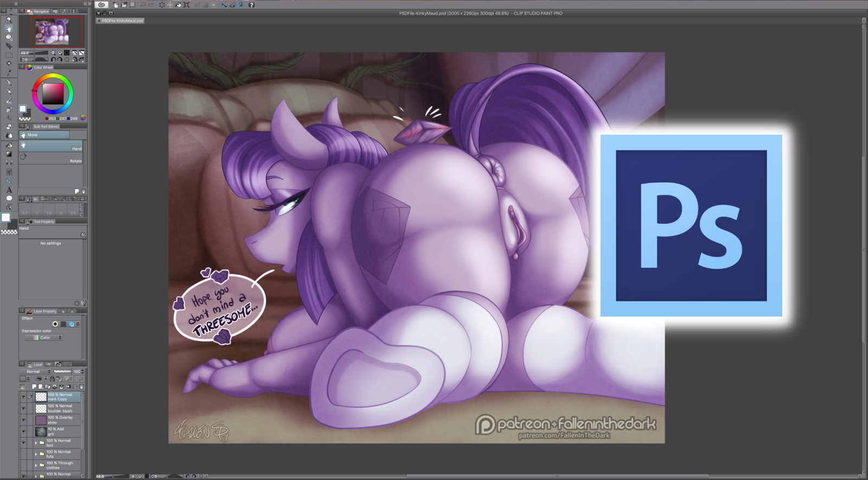Image resolution: width=868 pixels, height=480 pixels.
Task: Select the Ruler tool
Action: tap(9, 181)
